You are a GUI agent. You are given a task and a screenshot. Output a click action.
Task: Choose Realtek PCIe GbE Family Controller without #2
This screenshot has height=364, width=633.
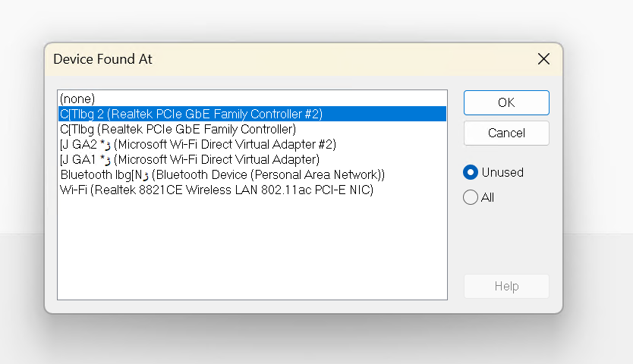[x=178, y=129]
